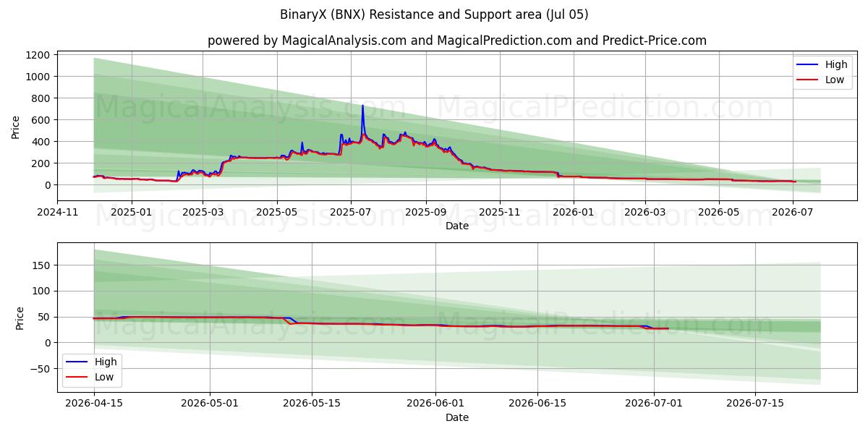Click the '2025-05' x-axis tick label
The width and height of the screenshot is (868, 434).
click(x=277, y=213)
